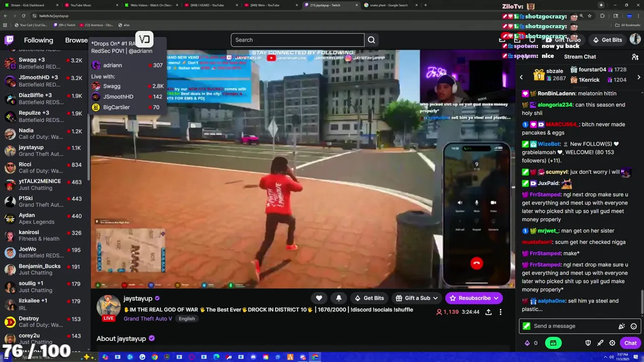Viewport: 644px width, 362px height.
Task: Switch to the YouTube Music browser tab
Action: tap(91, 5)
